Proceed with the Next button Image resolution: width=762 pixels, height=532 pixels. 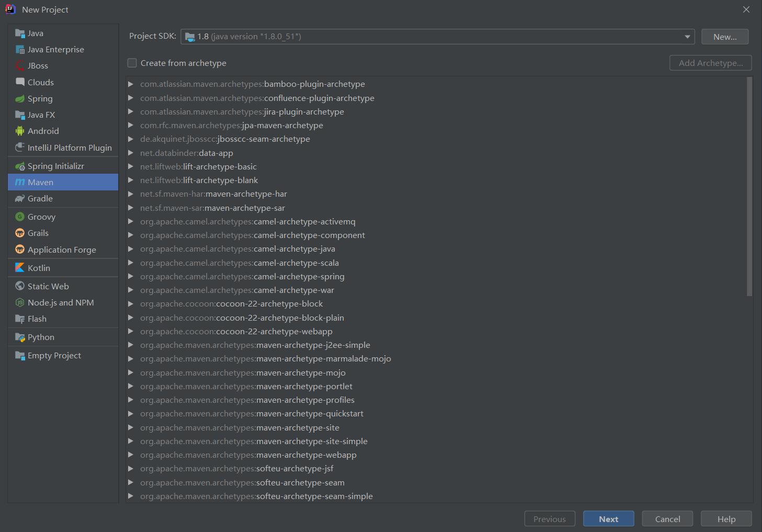[609, 519]
